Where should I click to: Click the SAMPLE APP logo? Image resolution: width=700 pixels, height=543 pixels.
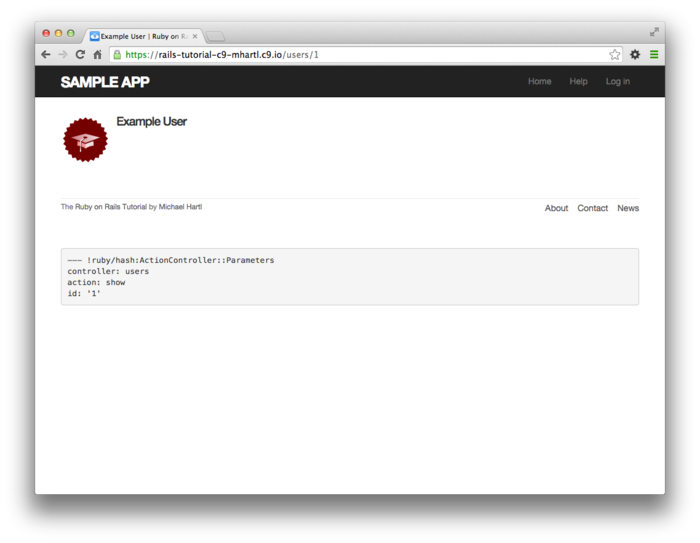pyautogui.click(x=104, y=82)
